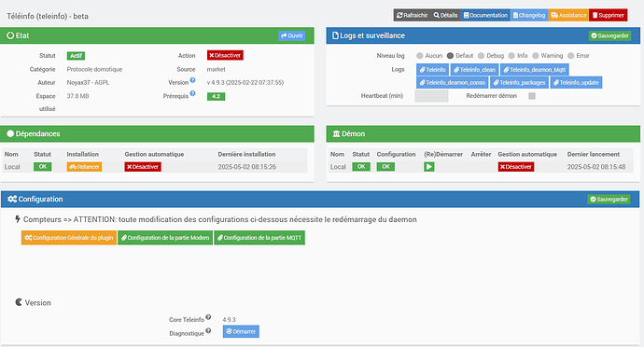Select the Aucun log level
Image resolution: width=644 pixels, height=347 pixels.
[419, 55]
